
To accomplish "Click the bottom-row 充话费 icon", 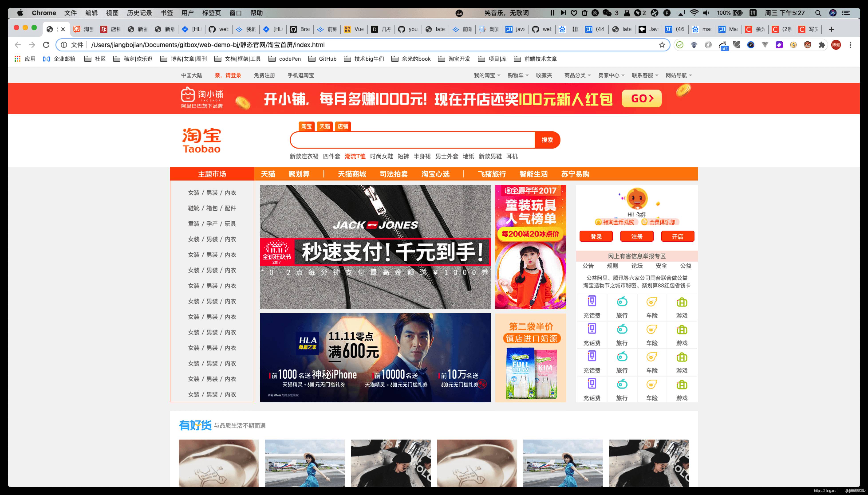I will point(592,384).
